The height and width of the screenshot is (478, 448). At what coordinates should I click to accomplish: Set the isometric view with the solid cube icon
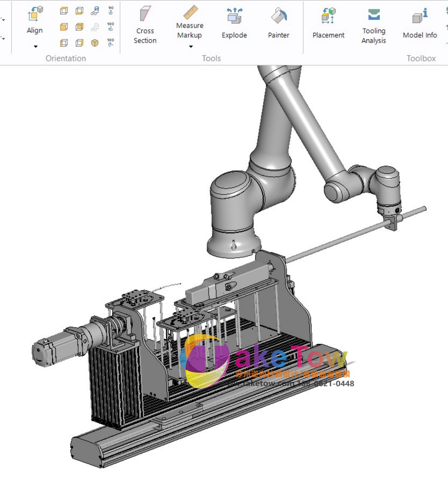pyautogui.click(x=95, y=43)
